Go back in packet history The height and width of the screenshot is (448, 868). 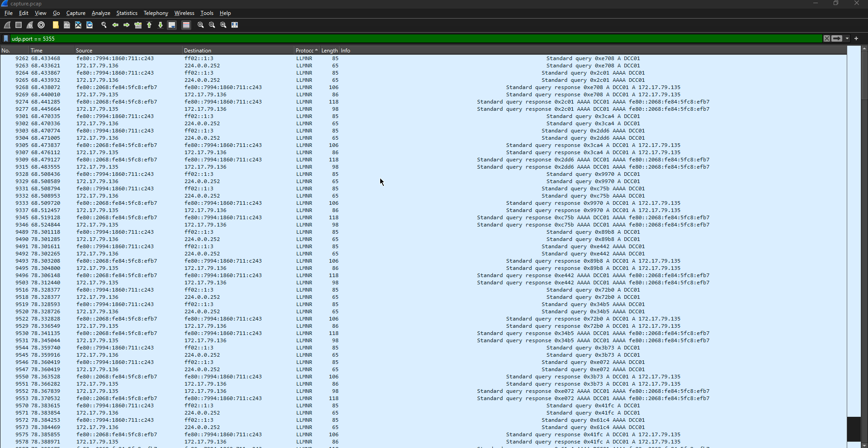click(115, 25)
